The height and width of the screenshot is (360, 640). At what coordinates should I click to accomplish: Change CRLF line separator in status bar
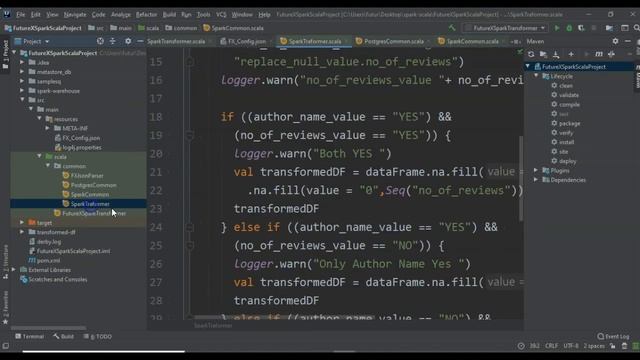pyautogui.click(x=551, y=346)
